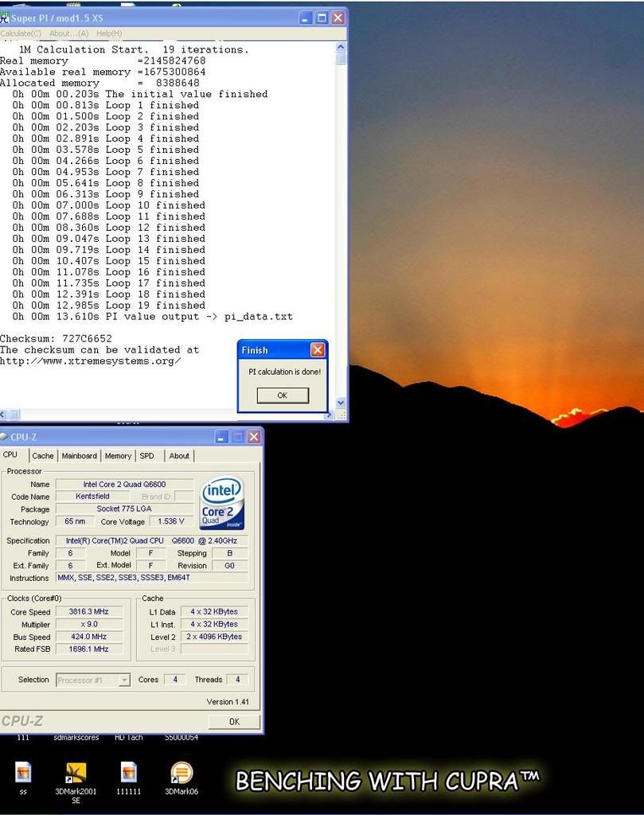Click the Core Speed value 3816.3 MHz
Viewport: 644px width, 815px height.
tap(89, 612)
